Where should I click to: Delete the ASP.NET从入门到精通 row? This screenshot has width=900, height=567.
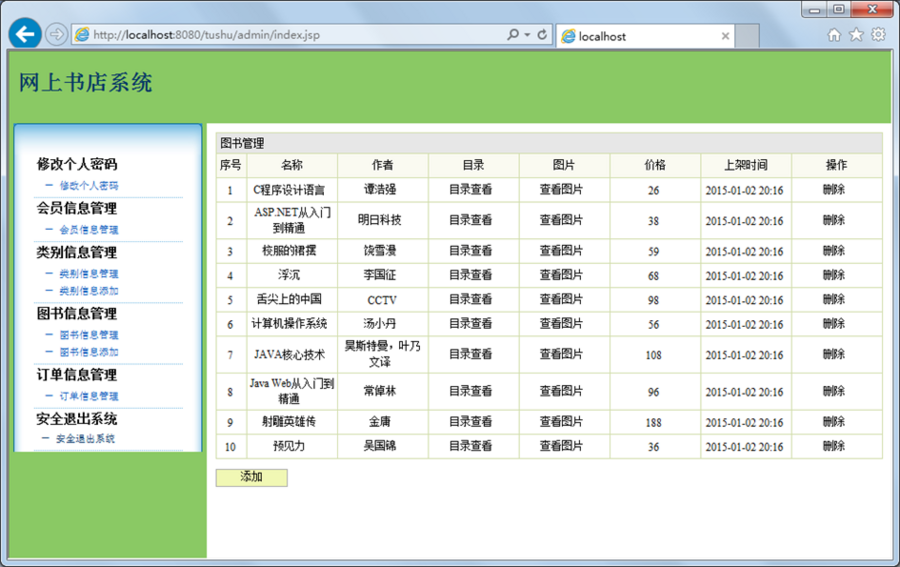click(834, 220)
